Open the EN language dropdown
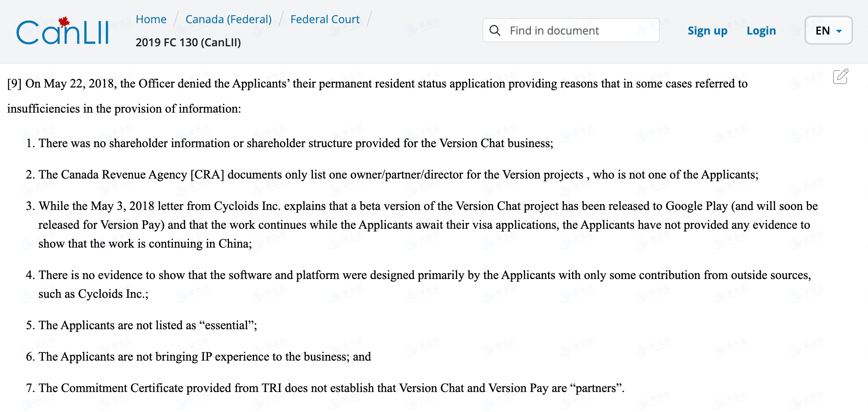 828,31
